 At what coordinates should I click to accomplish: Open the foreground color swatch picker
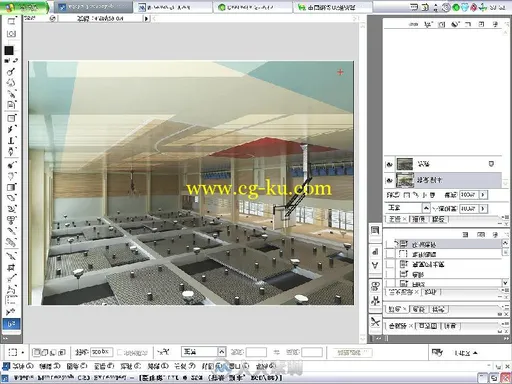point(9,50)
